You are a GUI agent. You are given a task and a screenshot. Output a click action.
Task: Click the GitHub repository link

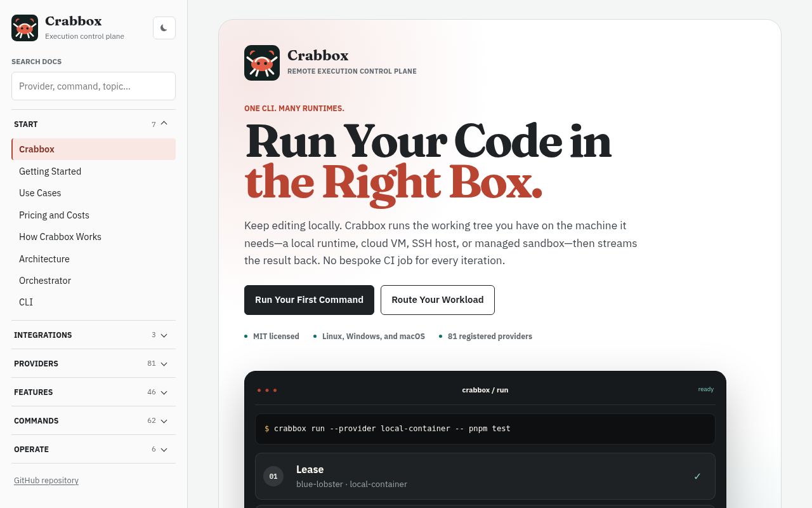click(x=46, y=481)
